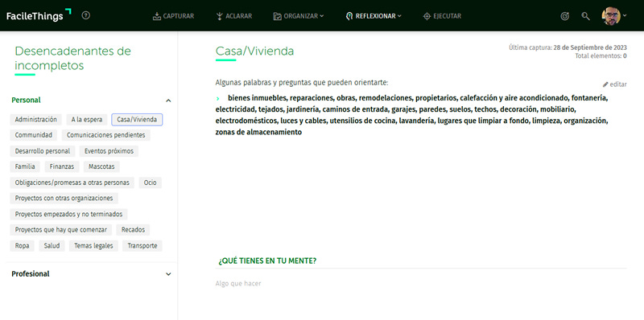Screen dimensions: 644x320
Task: Click the pencil icon next to editar
Action: [x=605, y=84]
